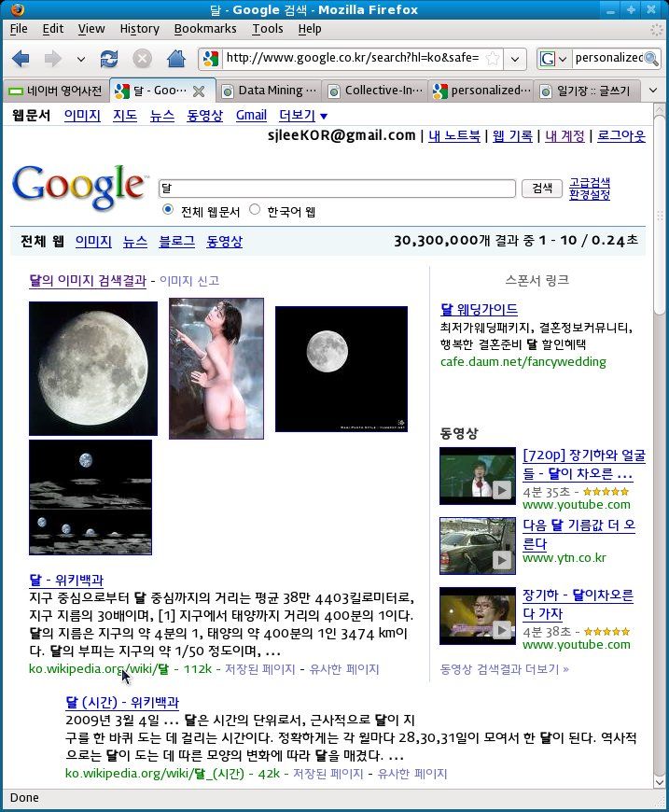Click the scrollbar up arrow
Viewport: 669px width, 812px height.
tap(659, 109)
